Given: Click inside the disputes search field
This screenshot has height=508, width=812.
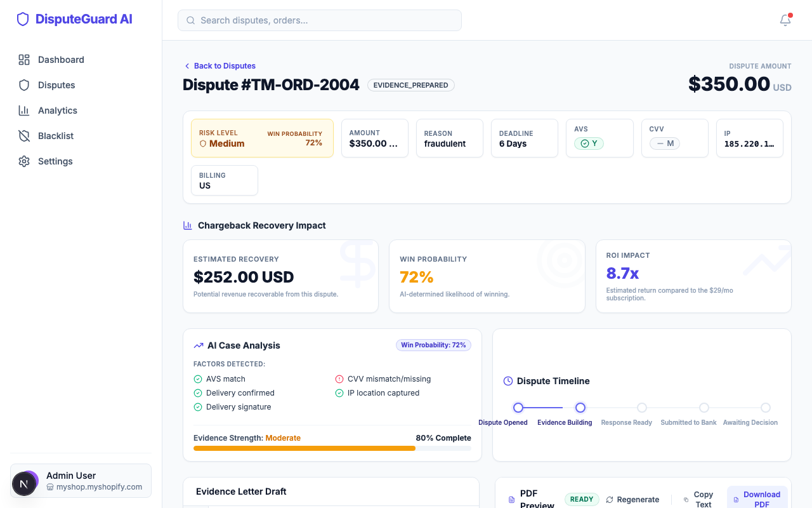Looking at the screenshot, I should pos(319,20).
